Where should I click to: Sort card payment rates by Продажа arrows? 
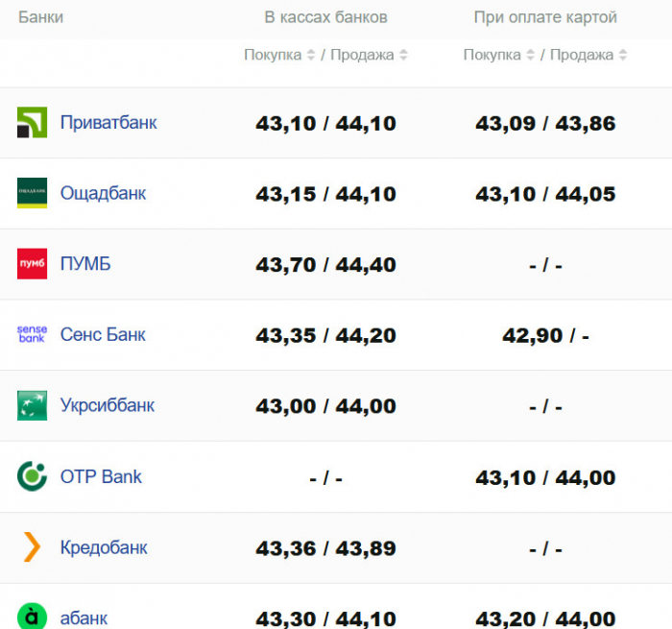[623, 55]
